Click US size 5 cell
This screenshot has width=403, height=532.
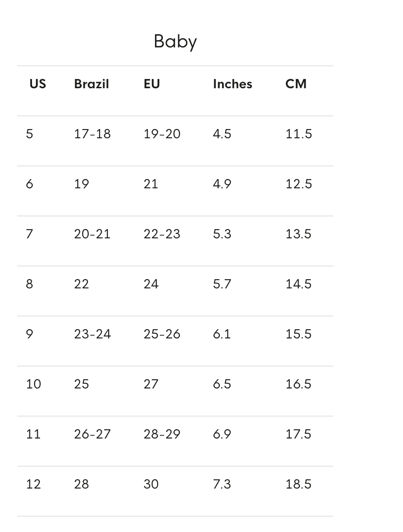[29, 134]
